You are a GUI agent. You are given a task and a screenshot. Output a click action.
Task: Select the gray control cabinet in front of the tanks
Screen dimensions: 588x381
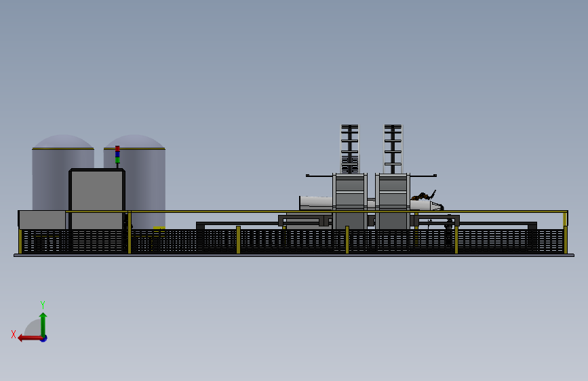97,199
